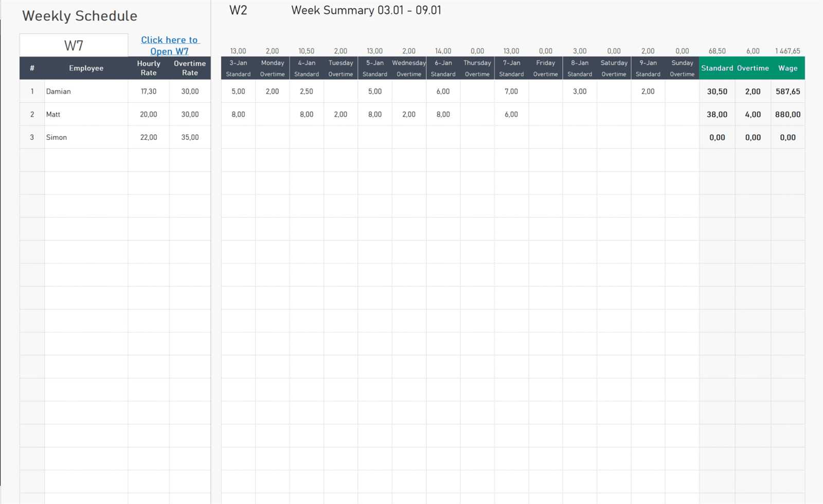Click the Friday Overtime header
Image resolution: width=823 pixels, height=504 pixels.
(545, 68)
